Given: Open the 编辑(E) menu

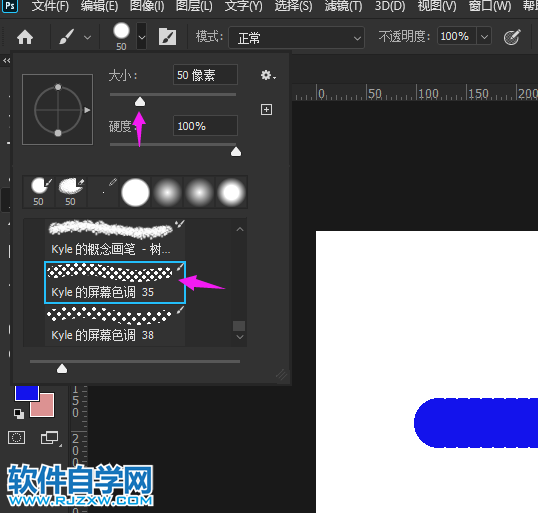Looking at the screenshot, I should 100,6.
